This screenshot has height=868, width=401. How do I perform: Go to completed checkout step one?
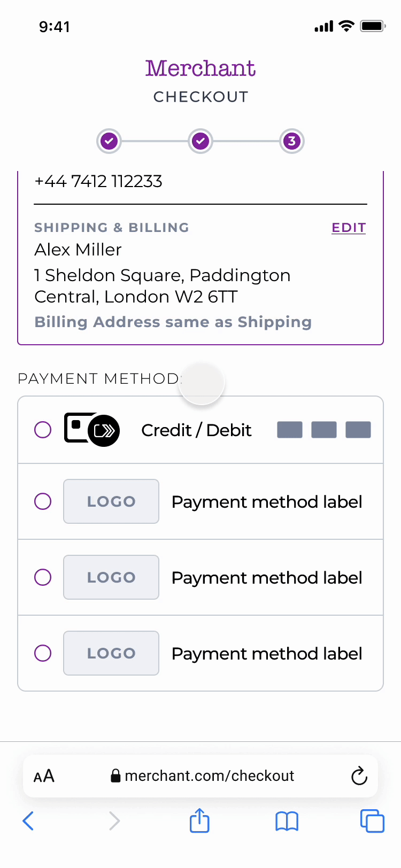[109, 141]
